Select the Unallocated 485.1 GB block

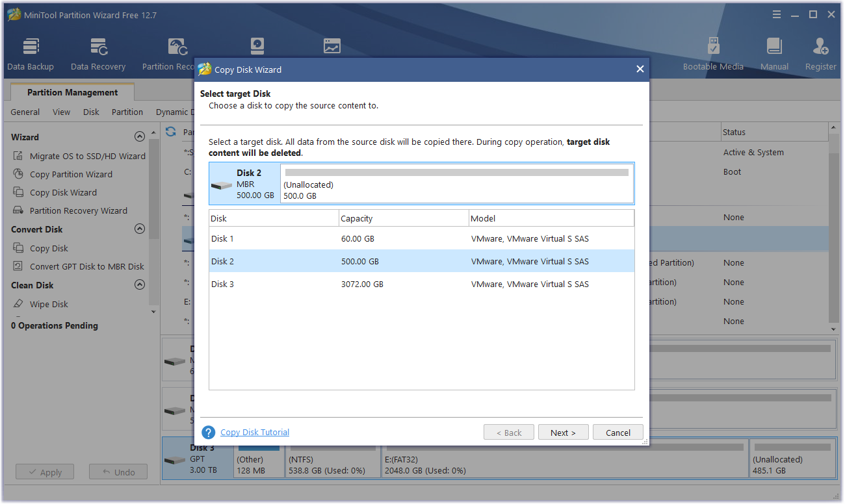(x=792, y=459)
